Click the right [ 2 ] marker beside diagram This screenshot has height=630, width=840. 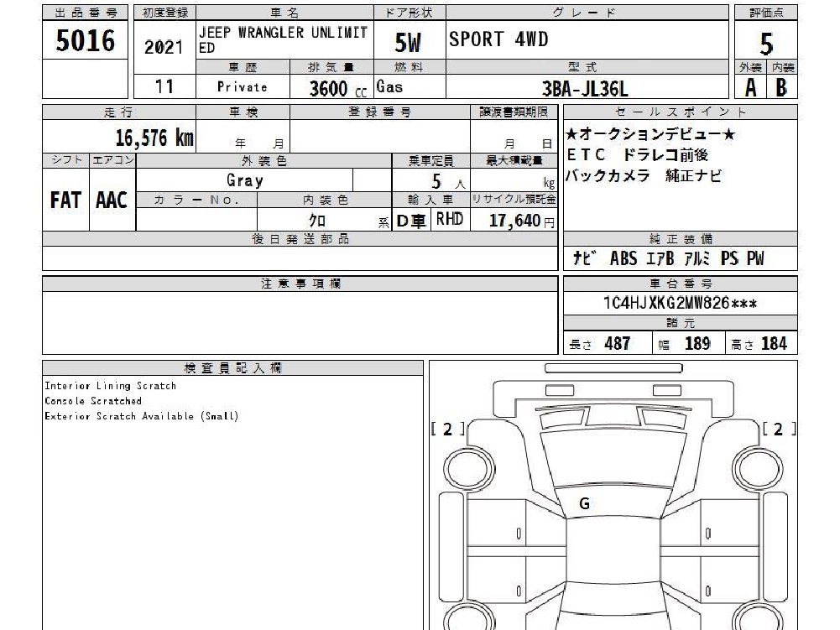(779, 429)
